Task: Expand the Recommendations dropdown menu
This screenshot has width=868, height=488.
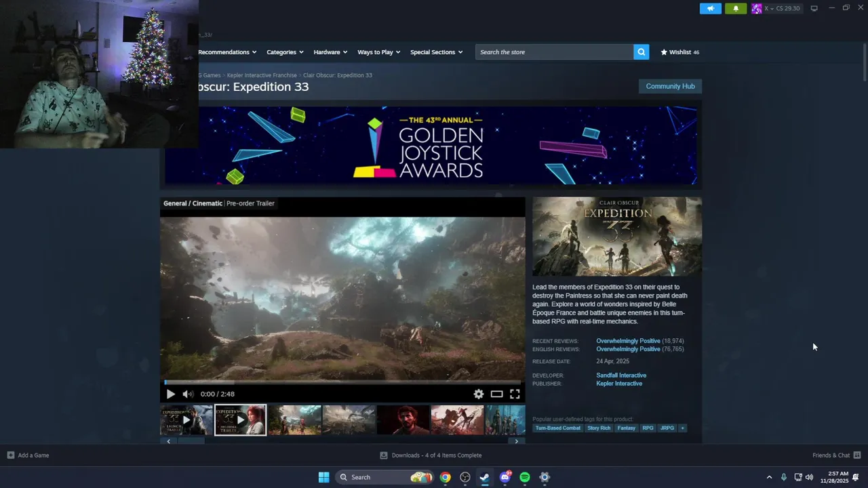Action: point(227,52)
